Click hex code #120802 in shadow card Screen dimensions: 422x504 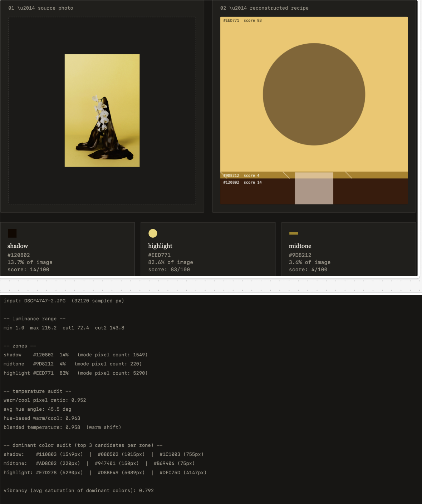tap(19, 255)
